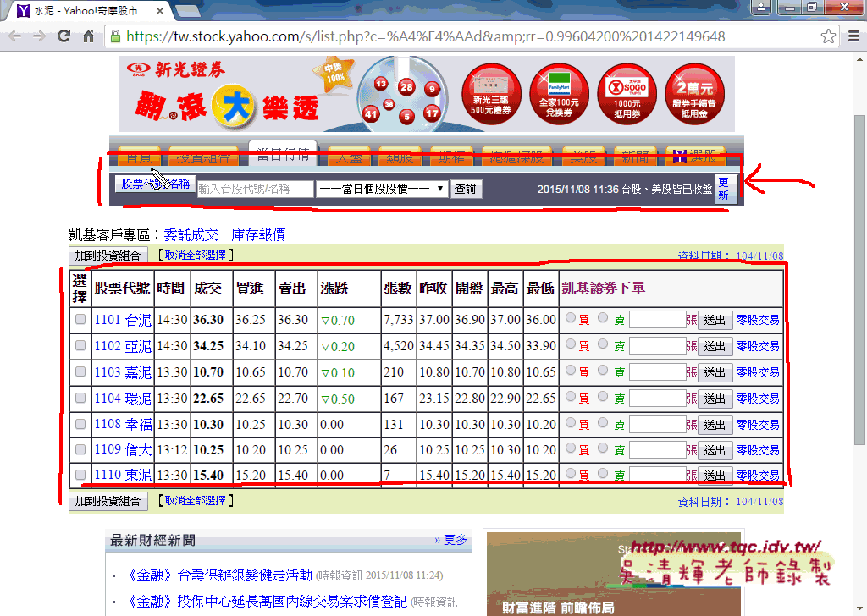Image resolution: width=867 pixels, height=616 pixels.
Task: Click the 查詢 search button
Action: pos(466,189)
